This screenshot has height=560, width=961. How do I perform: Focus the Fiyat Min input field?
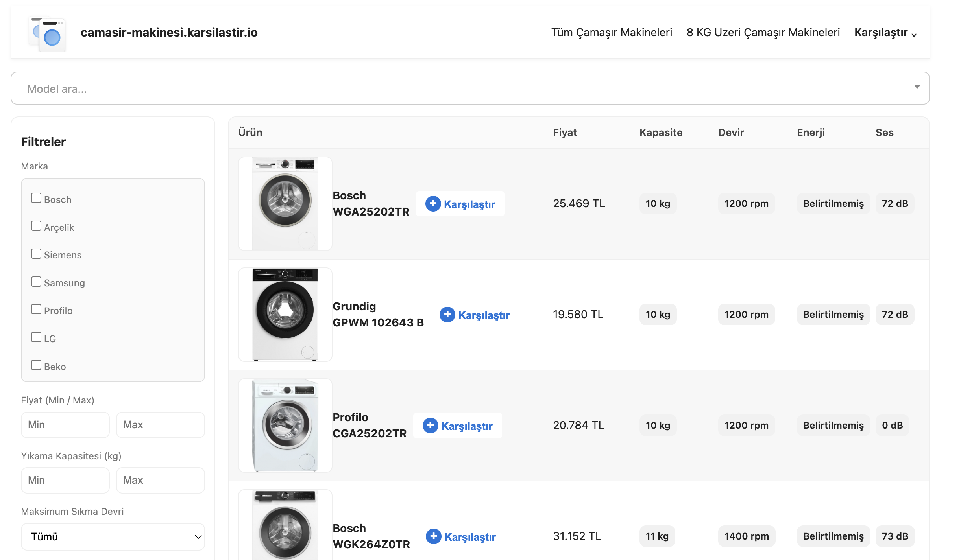[65, 425]
